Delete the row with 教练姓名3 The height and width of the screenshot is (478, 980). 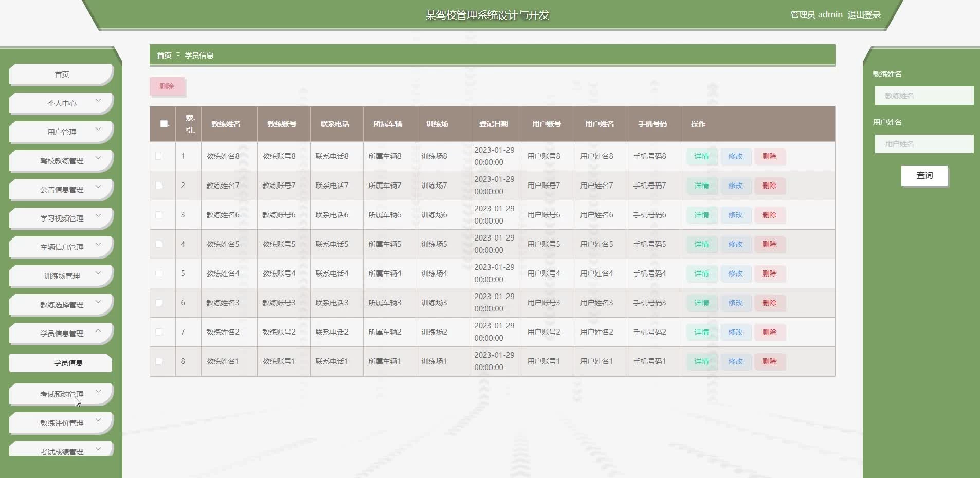(769, 303)
